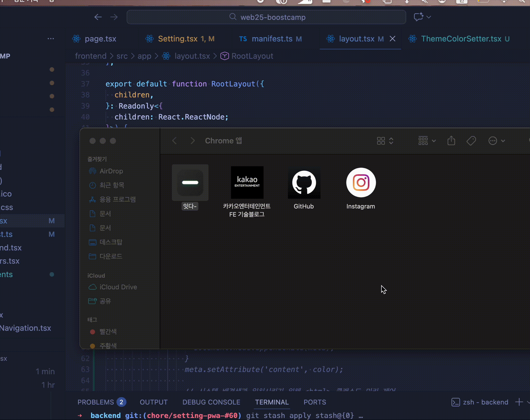Open the 잇다- Chrome app icon
The image size is (530, 420).
[x=190, y=183]
